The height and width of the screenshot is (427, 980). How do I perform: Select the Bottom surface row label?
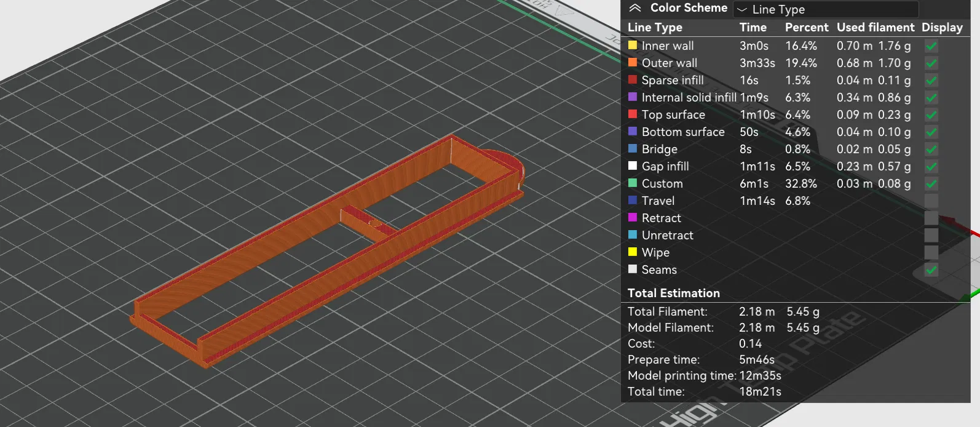pos(683,132)
